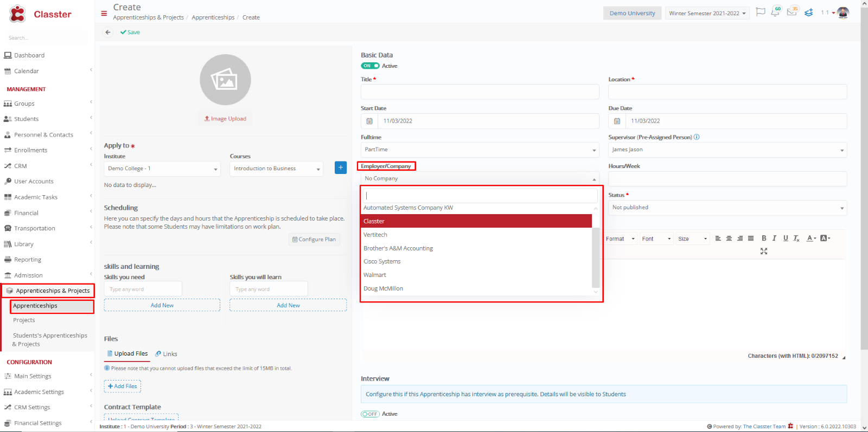Open notifications bell with badge 60
The height and width of the screenshot is (432, 868).
[x=776, y=12]
